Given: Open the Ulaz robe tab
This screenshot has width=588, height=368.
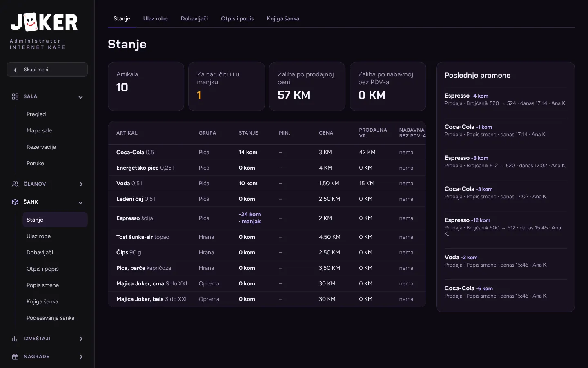Looking at the screenshot, I should click(x=156, y=18).
